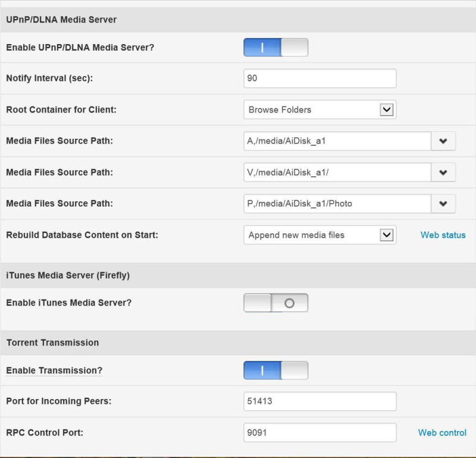The height and width of the screenshot is (458, 476).
Task: Disable the Transmission torrent switch
Action: [275, 370]
